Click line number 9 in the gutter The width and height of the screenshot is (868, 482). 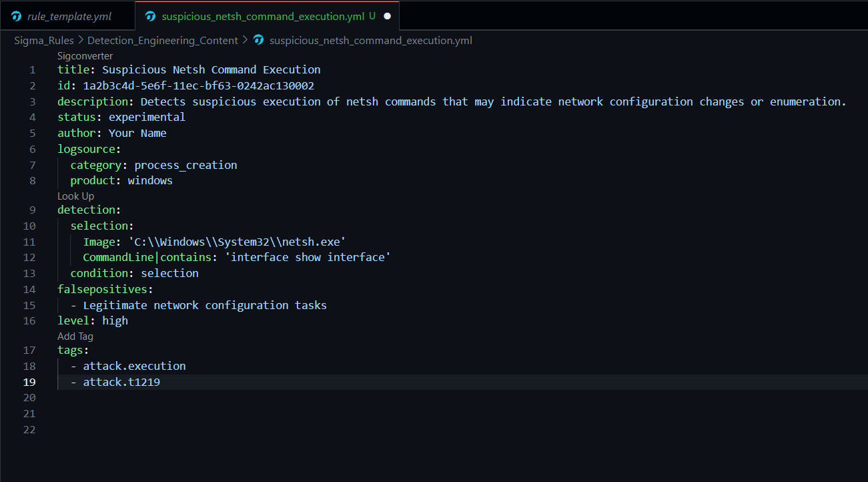pyautogui.click(x=33, y=210)
